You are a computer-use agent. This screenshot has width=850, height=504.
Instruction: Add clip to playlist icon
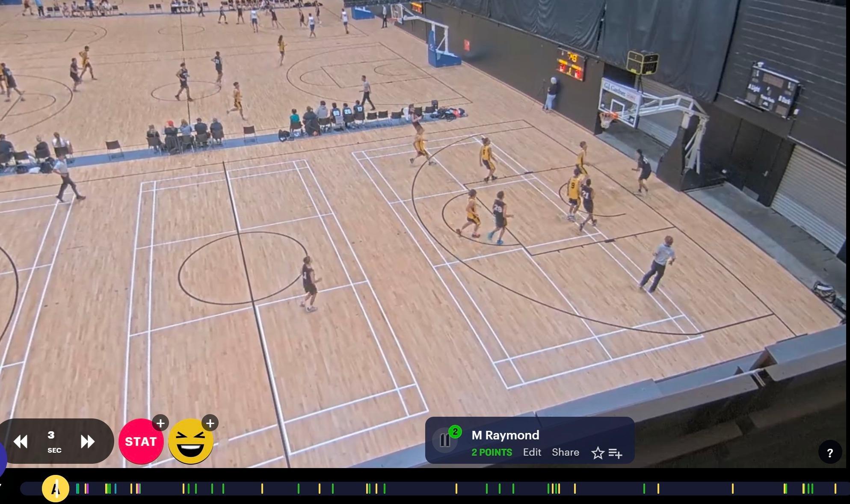coord(615,453)
